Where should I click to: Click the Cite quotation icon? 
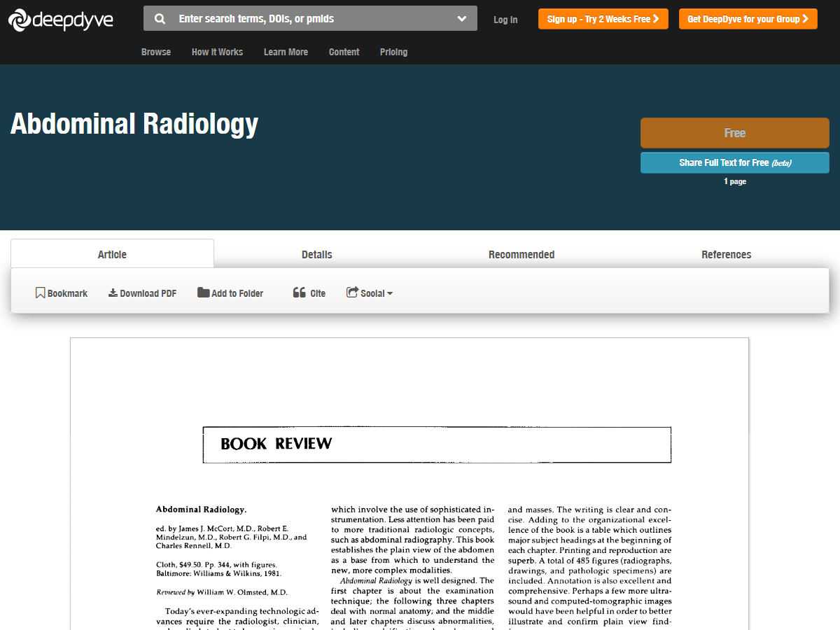coord(299,293)
